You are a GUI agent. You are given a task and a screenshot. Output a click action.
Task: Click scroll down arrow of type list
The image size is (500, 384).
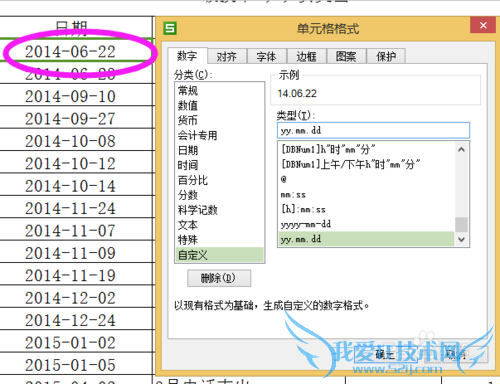461,239
